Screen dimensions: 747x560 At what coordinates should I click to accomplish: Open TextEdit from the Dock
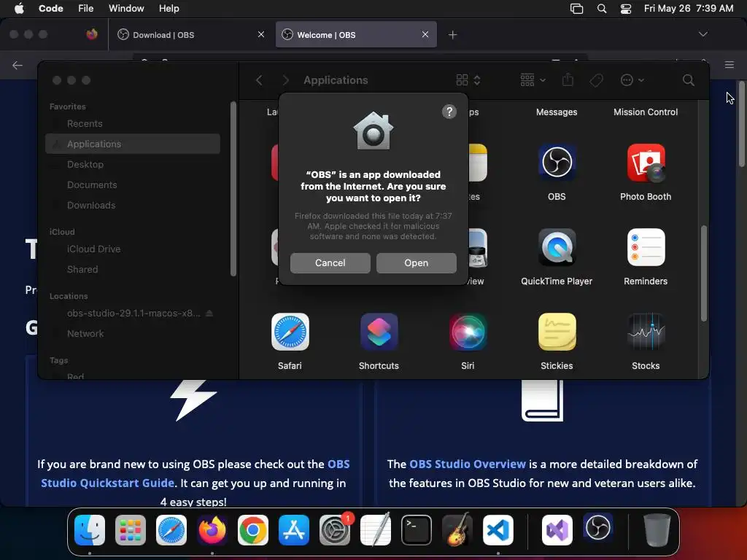pyautogui.click(x=376, y=530)
